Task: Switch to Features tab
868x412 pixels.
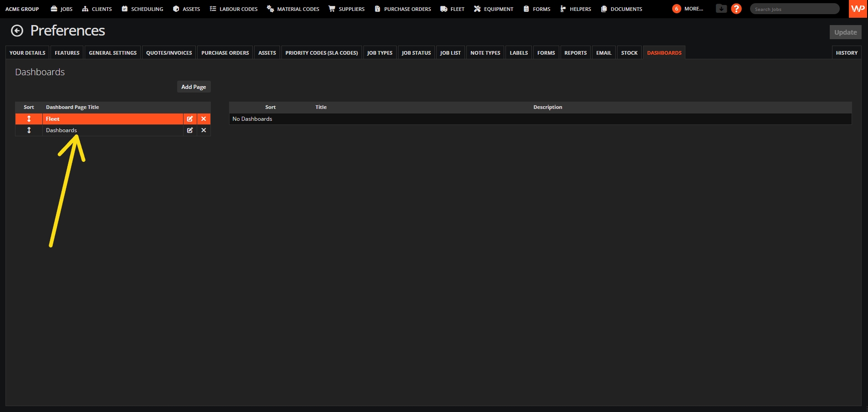Action: click(x=67, y=53)
